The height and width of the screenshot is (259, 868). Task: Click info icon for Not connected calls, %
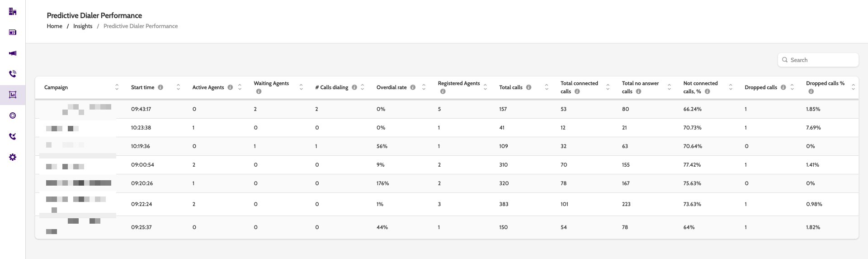coord(708,91)
